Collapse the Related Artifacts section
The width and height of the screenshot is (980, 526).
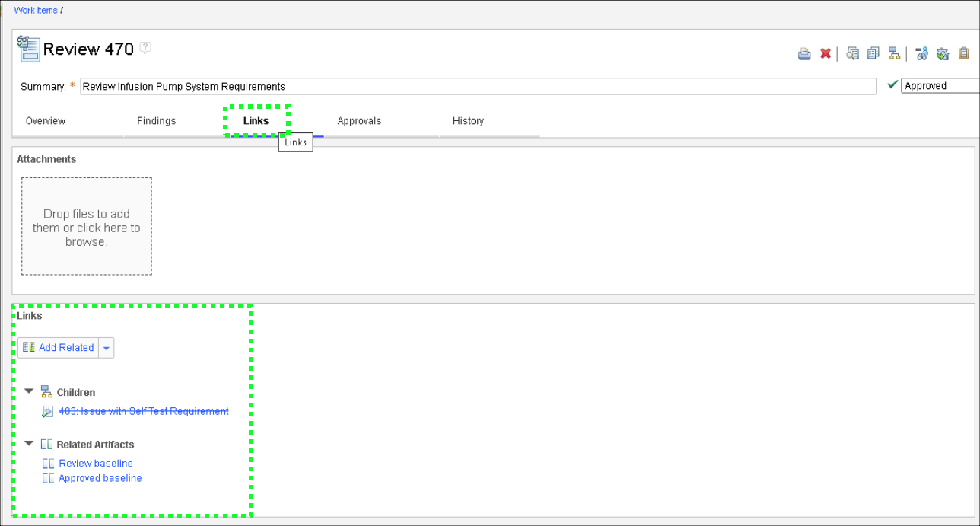point(29,443)
